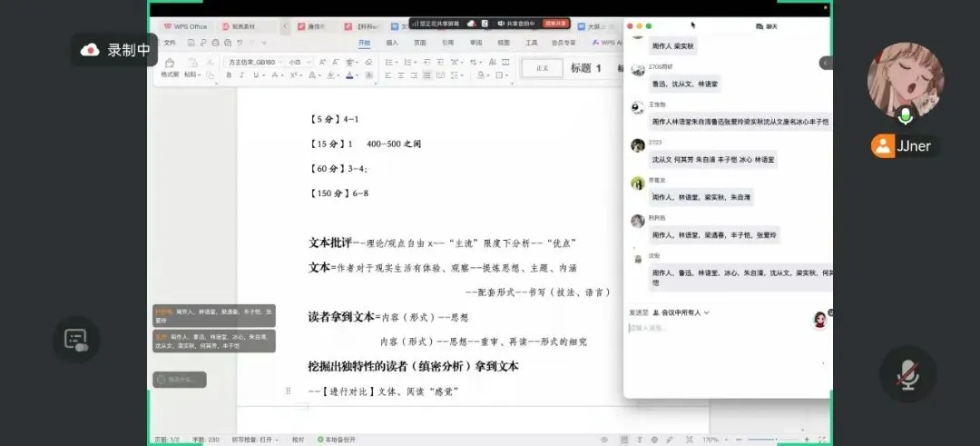Center-align the paragraph text
Viewport: 980px width, 446px height.
(401, 75)
